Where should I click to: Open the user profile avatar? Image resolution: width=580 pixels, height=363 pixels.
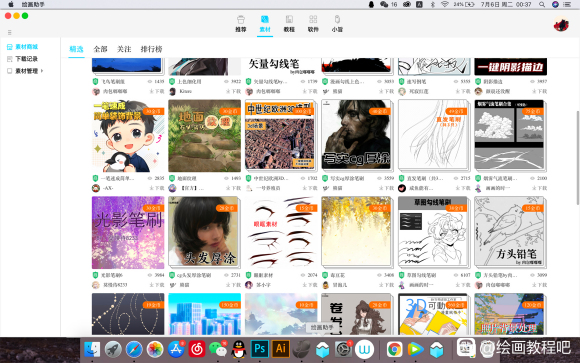[x=561, y=24]
